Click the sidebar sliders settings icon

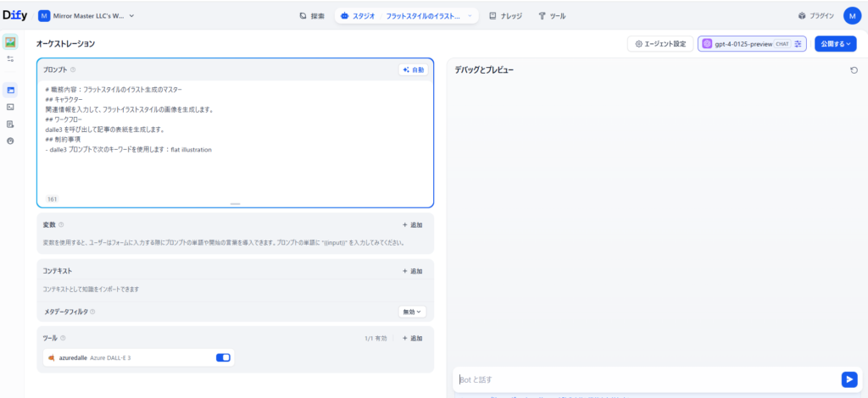pyautogui.click(x=10, y=59)
